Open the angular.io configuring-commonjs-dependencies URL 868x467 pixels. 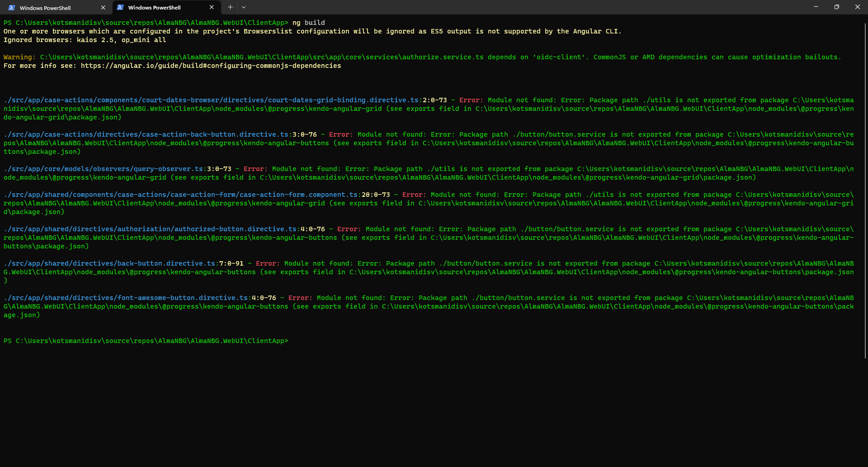click(x=211, y=66)
